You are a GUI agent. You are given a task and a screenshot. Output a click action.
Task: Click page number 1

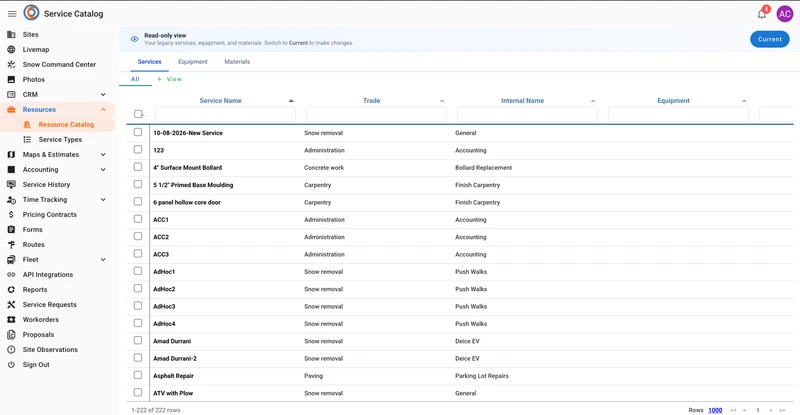(x=758, y=410)
